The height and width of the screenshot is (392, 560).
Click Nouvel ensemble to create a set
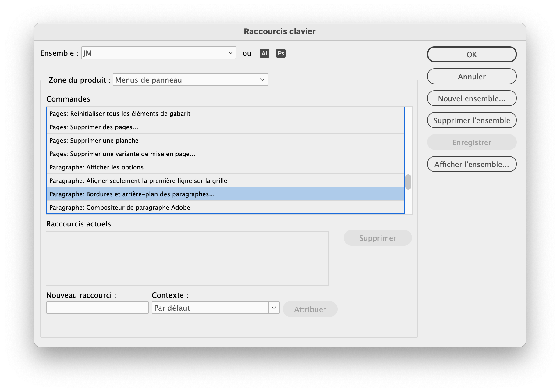[x=471, y=98]
